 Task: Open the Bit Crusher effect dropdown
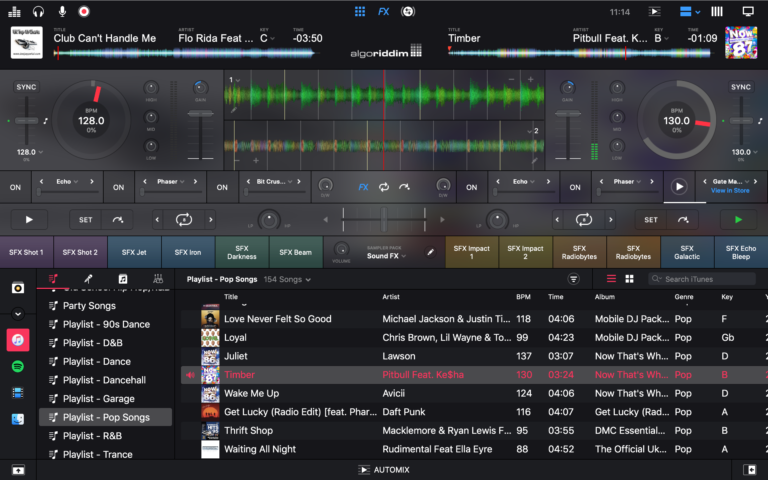274,182
